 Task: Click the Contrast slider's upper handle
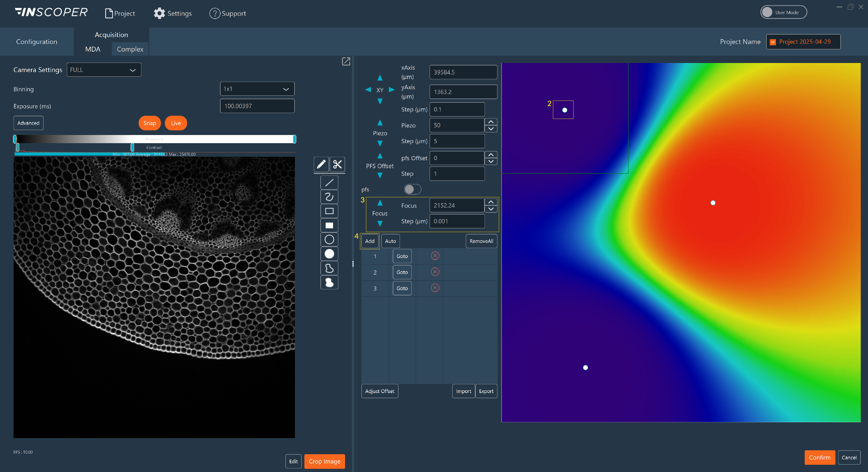pyautogui.click(x=132, y=147)
